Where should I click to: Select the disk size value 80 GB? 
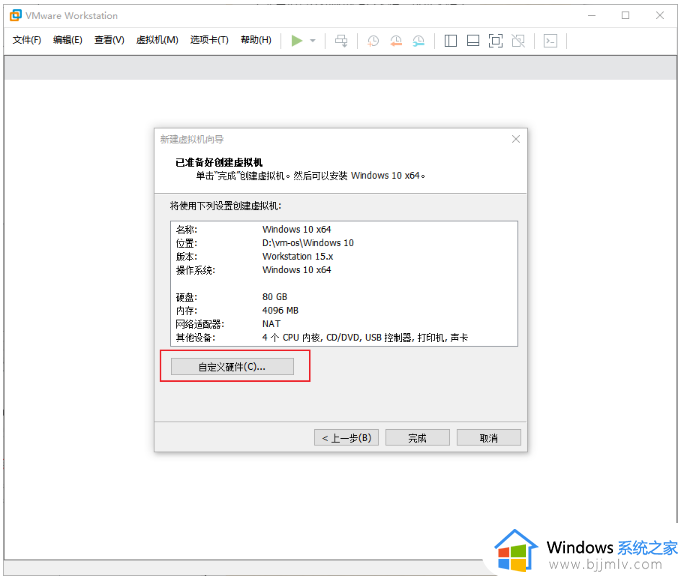click(x=275, y=297)
